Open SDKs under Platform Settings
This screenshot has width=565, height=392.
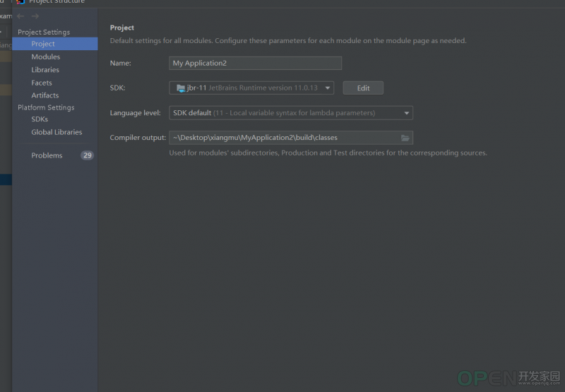(x=40, y=119)
